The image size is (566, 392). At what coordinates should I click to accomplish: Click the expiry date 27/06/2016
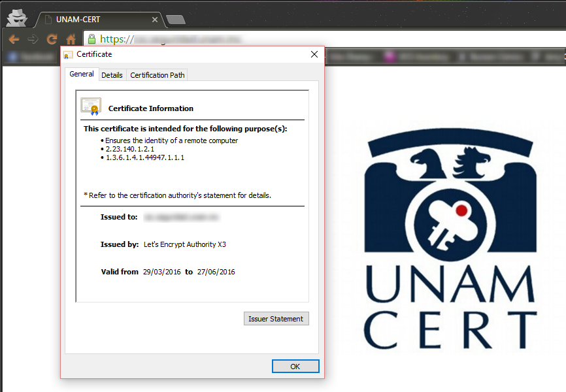(216, 272)
